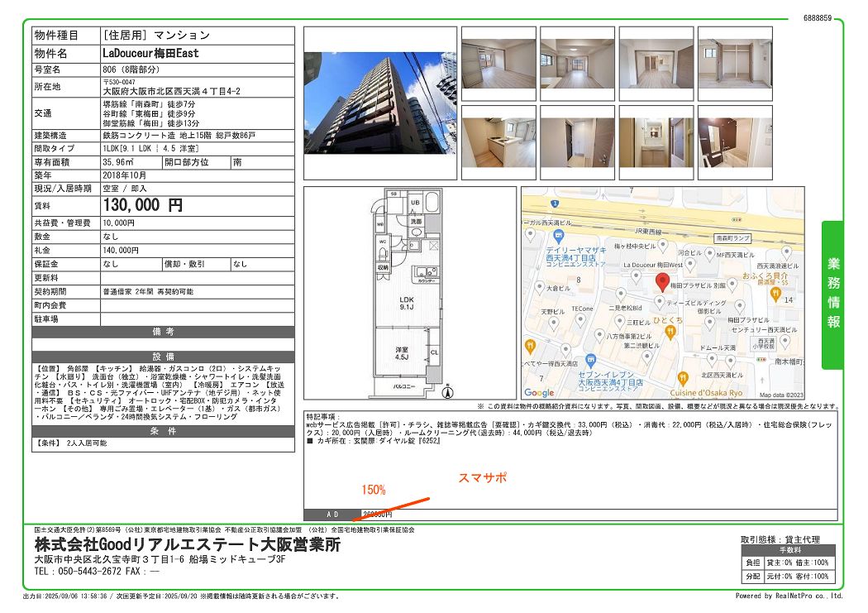Click the red property location pin on map
Viewport: 868px width, 613px height.
[662, 281]
